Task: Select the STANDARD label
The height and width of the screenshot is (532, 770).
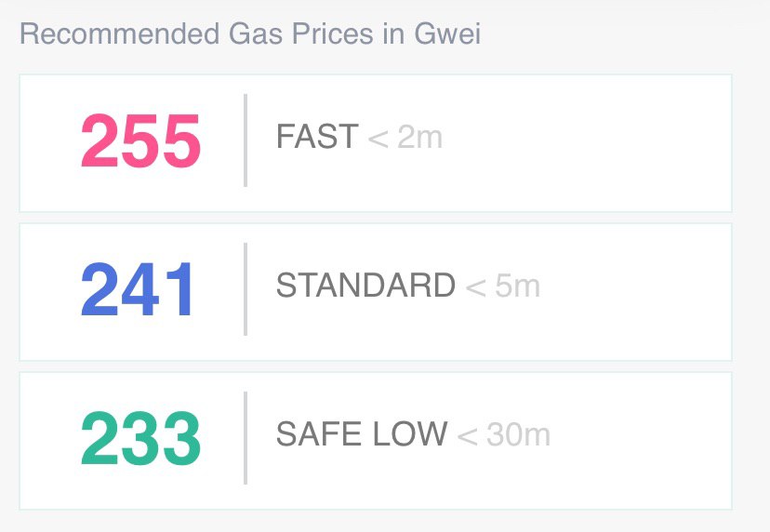Action: 365,285
